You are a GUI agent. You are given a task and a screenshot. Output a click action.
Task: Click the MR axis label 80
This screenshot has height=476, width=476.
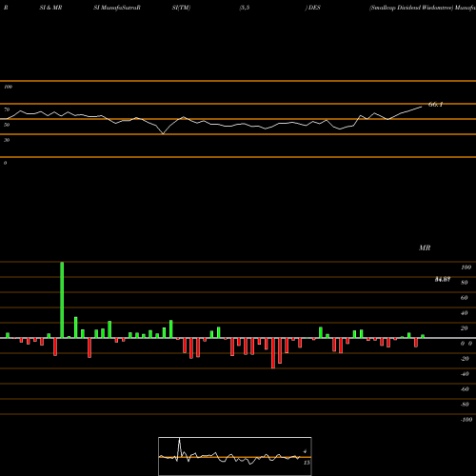(465, 283)
